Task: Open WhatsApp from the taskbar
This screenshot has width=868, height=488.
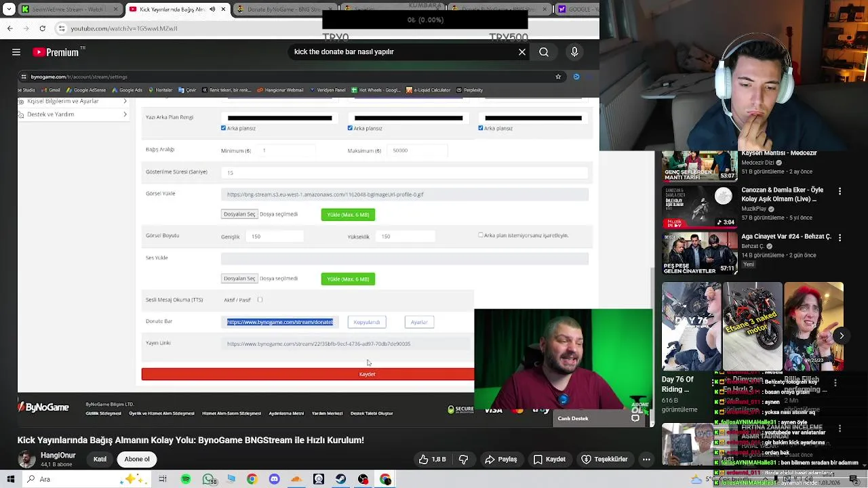Action: pyautogui.click(x=208, y=479)
